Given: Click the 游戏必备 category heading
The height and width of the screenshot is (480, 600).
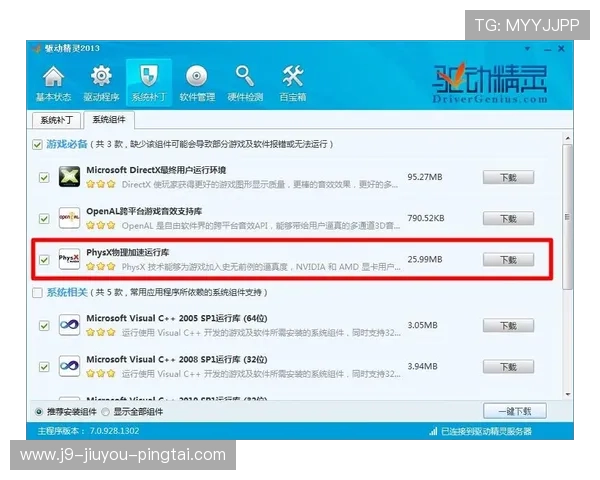Looking at the screenshot, I should [x=67, y=144].
